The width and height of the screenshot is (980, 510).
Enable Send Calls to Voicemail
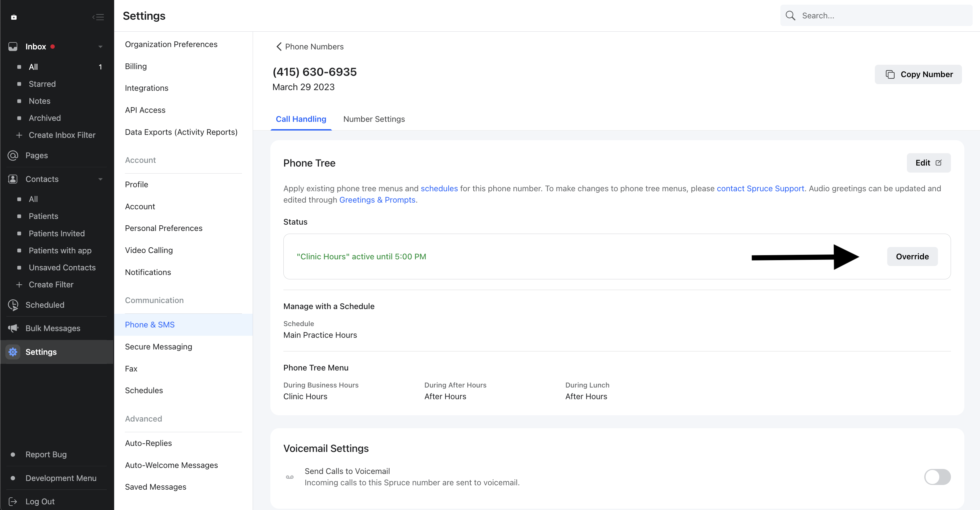pyautogui.click(x=937, y=477)
